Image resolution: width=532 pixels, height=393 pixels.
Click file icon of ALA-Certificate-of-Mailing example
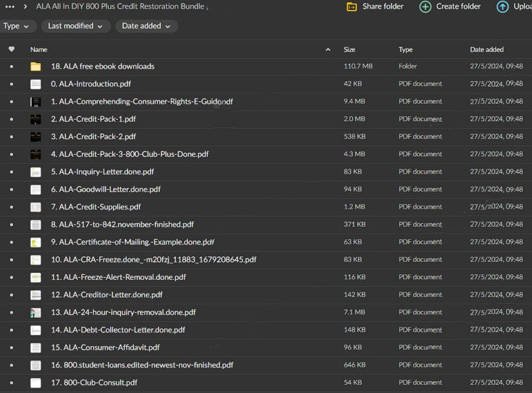click(x=36, y=242)
